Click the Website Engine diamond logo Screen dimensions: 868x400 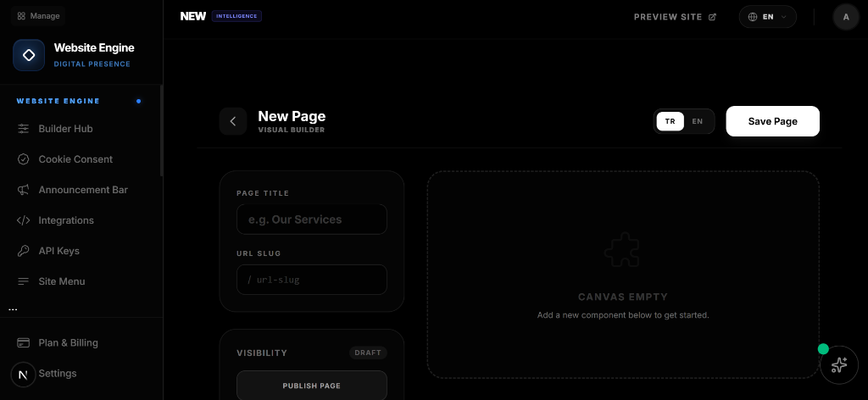click(29, 55)
